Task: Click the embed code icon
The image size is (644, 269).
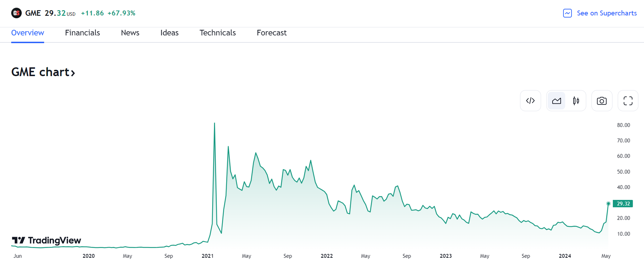Action: pyautogui.click(x=530, y=101)
